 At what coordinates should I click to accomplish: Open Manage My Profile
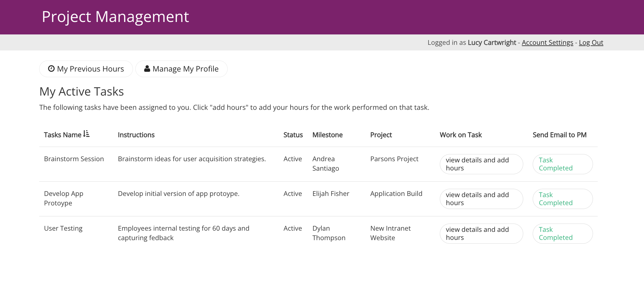(181, 69)
